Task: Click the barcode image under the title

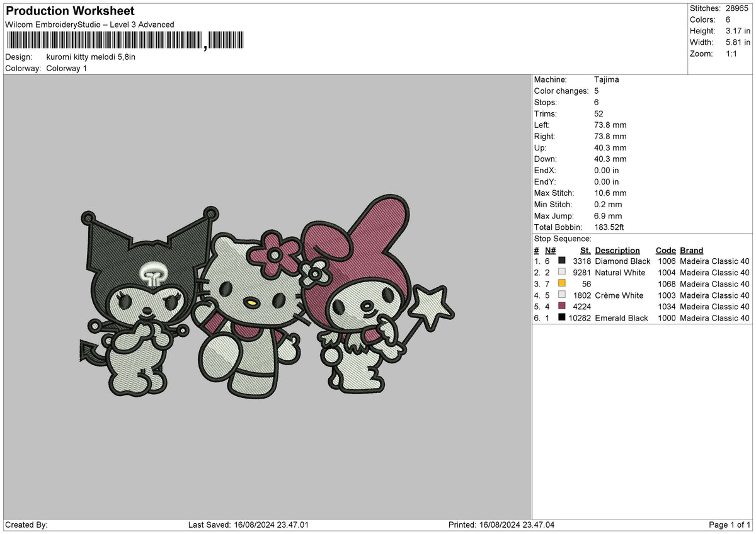Action: point(124,41)
